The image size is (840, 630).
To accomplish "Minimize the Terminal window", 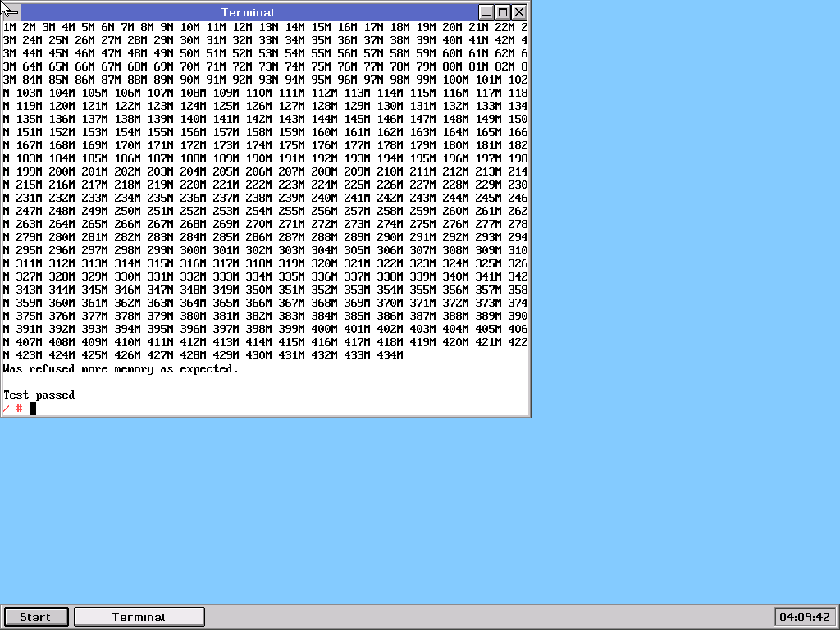I will (486, 12).
